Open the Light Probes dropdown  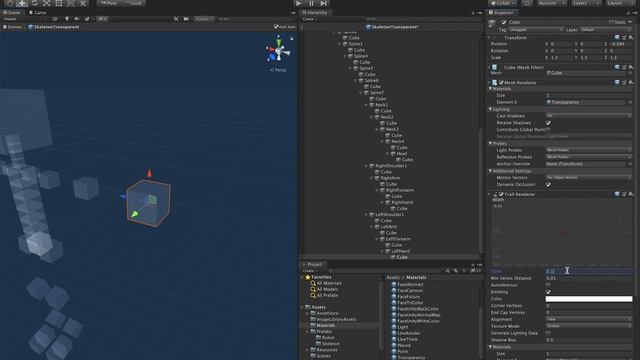point(589,150)
